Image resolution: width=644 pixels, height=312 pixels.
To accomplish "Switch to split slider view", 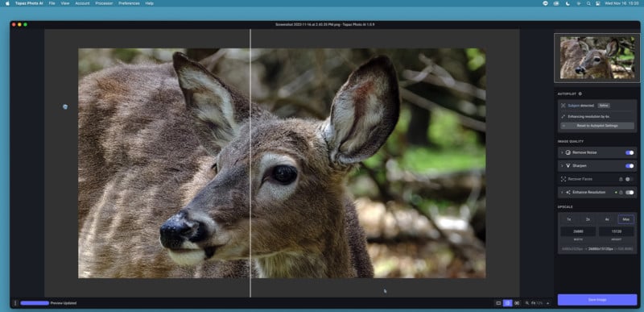I will coord(508,303).
